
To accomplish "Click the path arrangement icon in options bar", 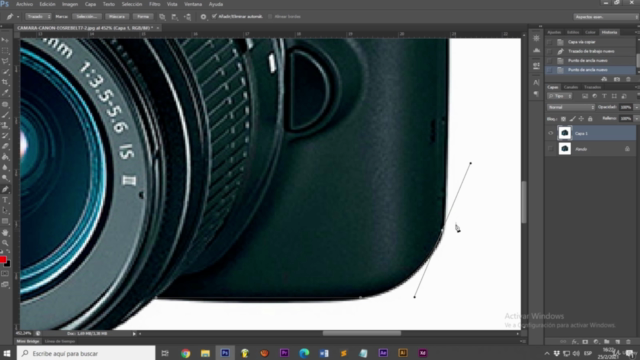I will 187,17.
